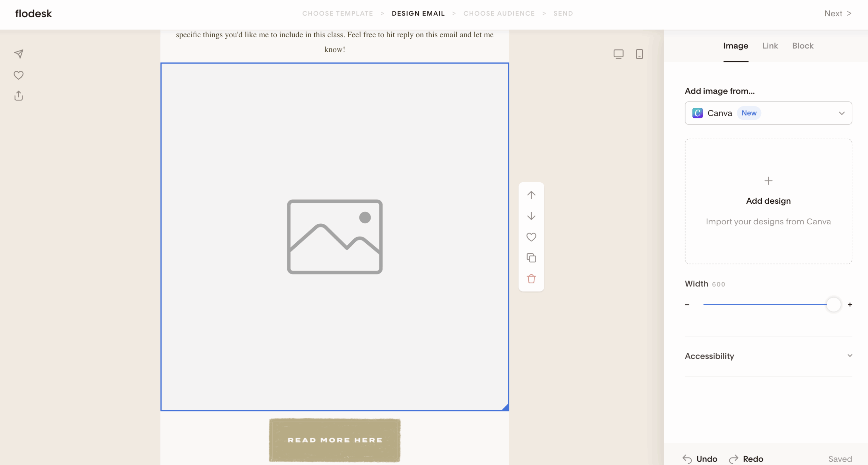The image size is (868, 465).
Task: Move block down with the down arrow
Action: [x=531, y=216]
